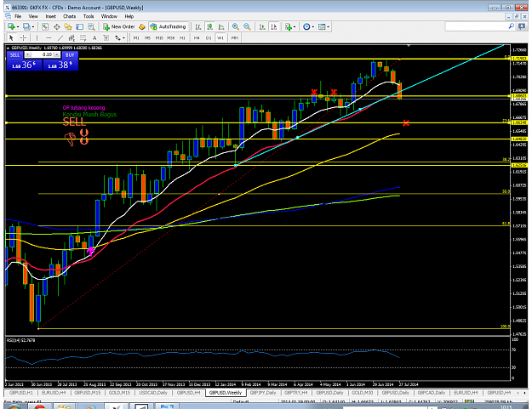This screenshot has height=409, width=532.
Task: Switch chart to Bar Chart style
Action: (198, 26)
